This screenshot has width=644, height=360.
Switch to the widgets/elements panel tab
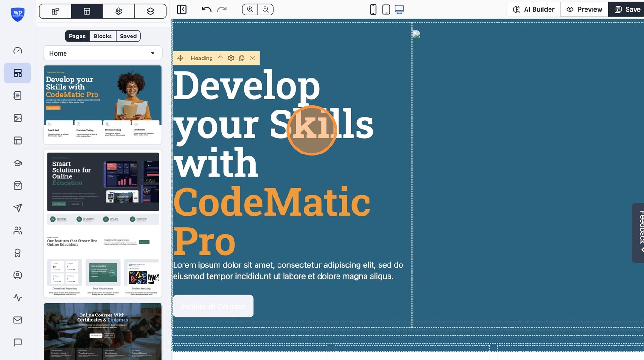[55, 11]
